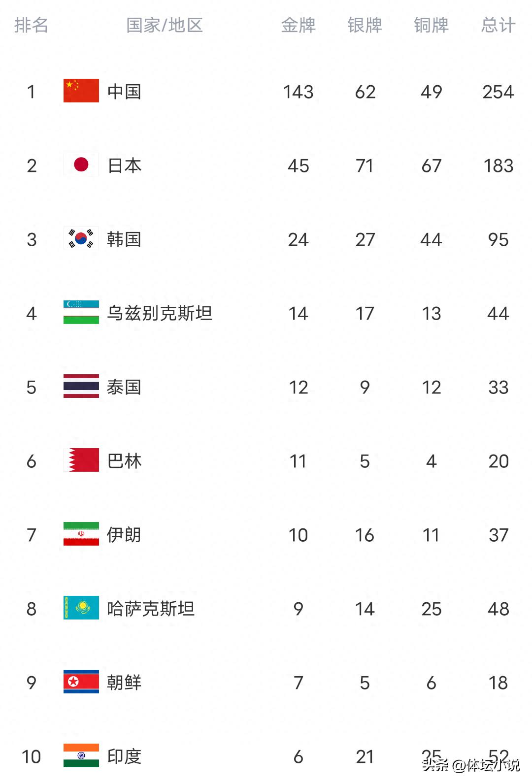Image resolution: width=532 pixels, height=784 pixels.
Task: Open the 哈萨克斯坦 country name link
Action: tap(151, 609)
